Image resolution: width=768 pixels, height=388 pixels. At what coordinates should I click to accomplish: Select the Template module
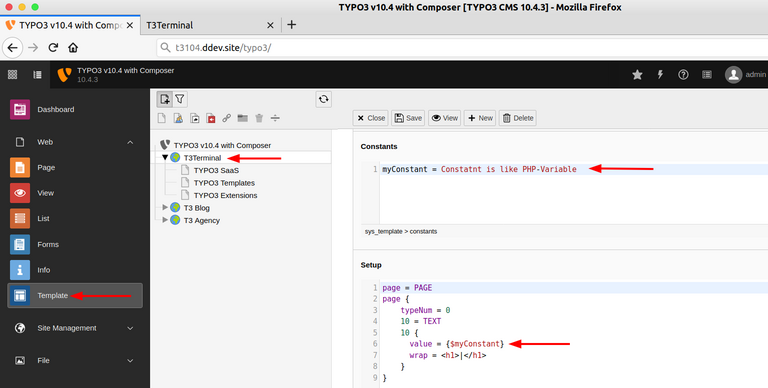click(75, 295)
